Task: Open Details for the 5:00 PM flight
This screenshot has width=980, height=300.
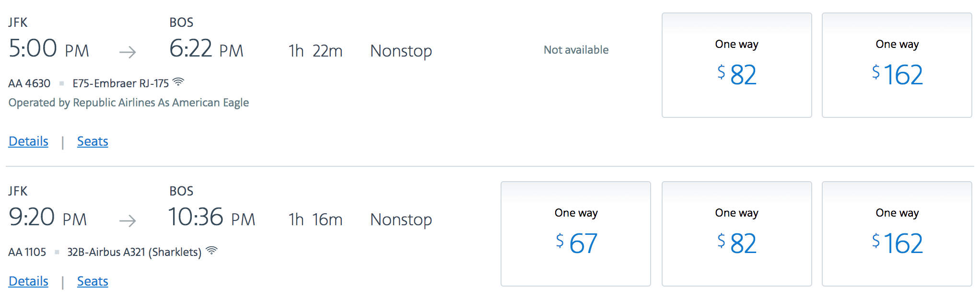Action: pos(29,141)
